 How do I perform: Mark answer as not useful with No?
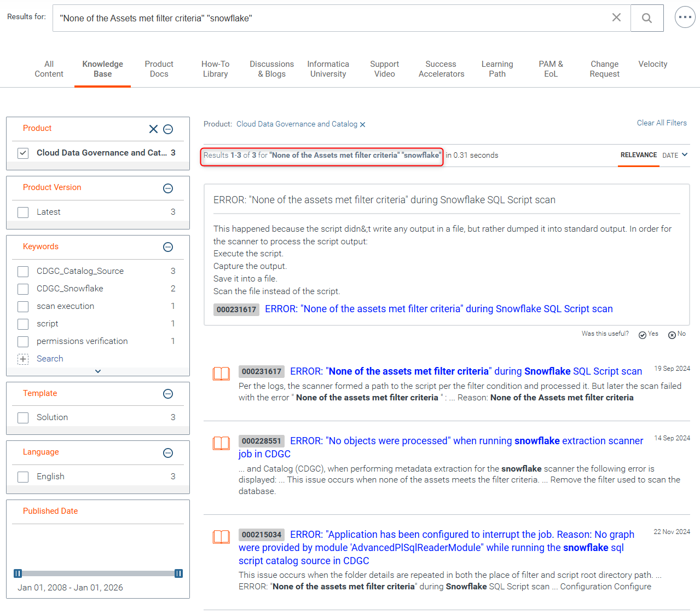point(677,334)
